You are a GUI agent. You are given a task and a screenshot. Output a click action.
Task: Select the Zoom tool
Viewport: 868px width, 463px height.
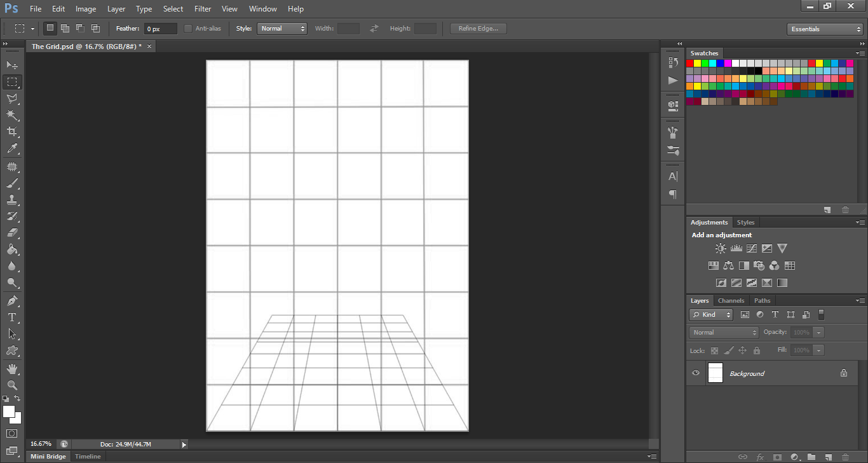12,385
